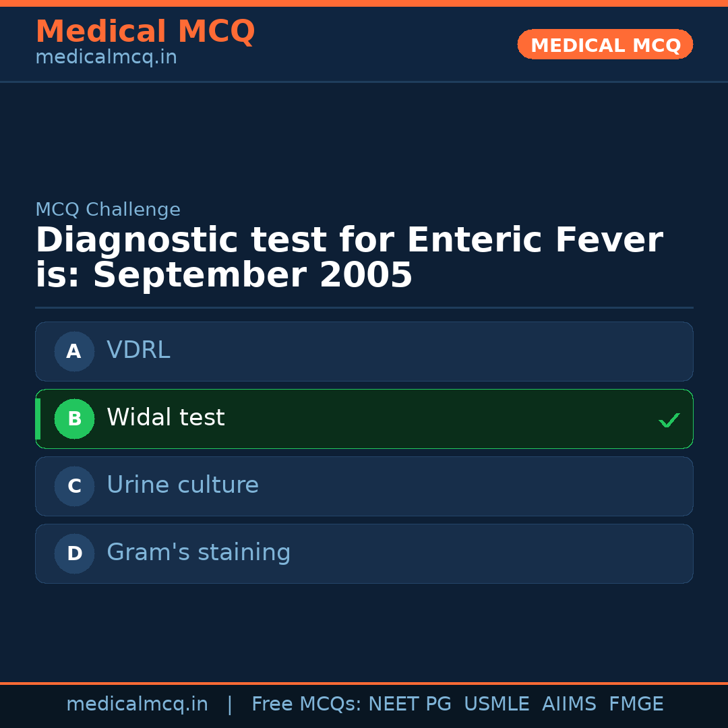Click the Enteric Fever question text
728x728 pixels.
click(x=348, y=257)
